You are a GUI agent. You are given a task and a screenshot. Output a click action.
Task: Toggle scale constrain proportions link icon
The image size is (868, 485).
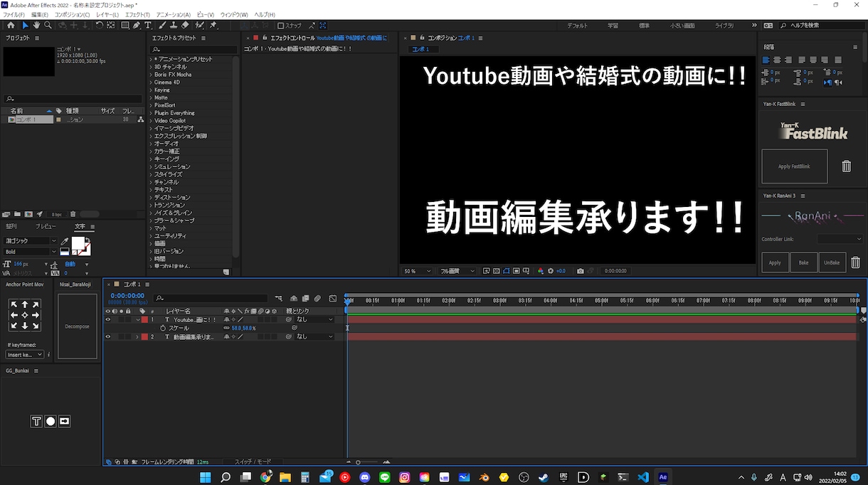[x=226, y=328]
